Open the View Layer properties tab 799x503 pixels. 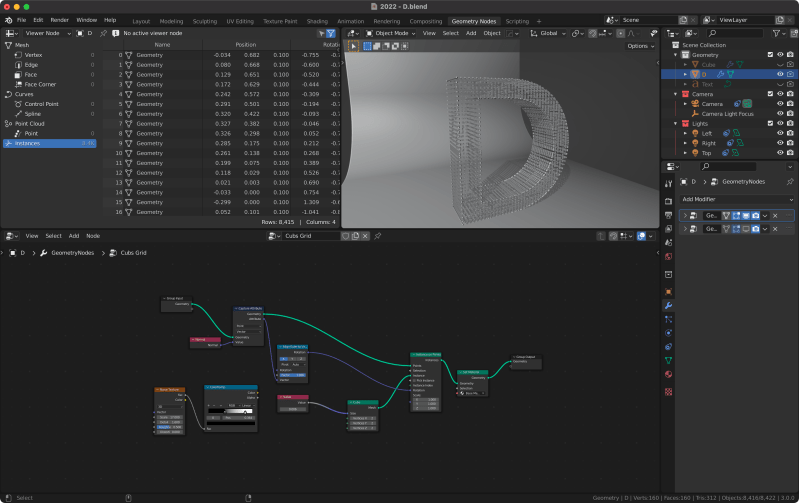pos(668,229)
